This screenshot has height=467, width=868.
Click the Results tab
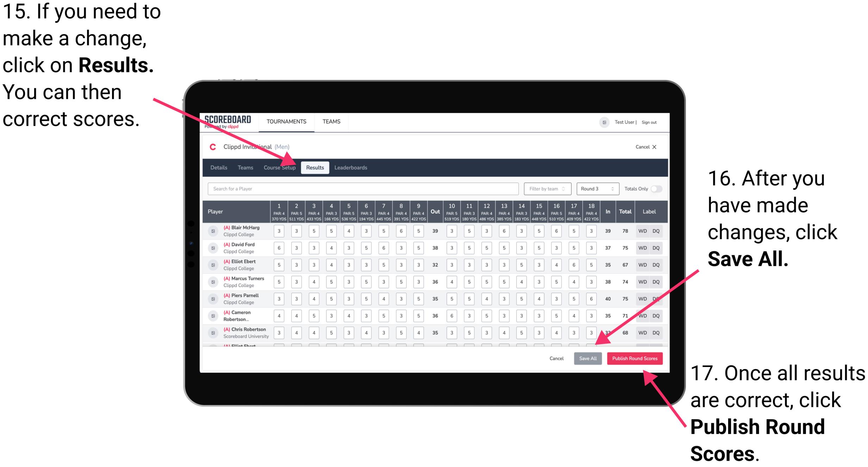click(x=316, y=167)
